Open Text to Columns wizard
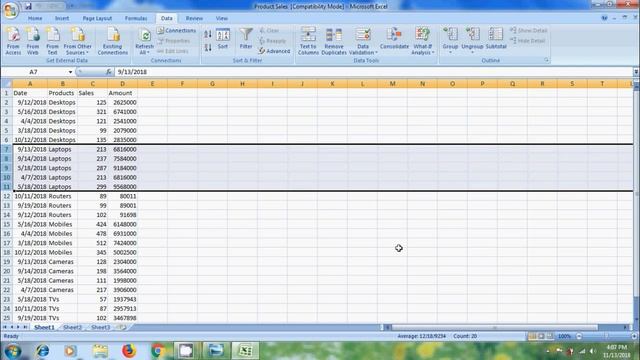 pos(308,41)
